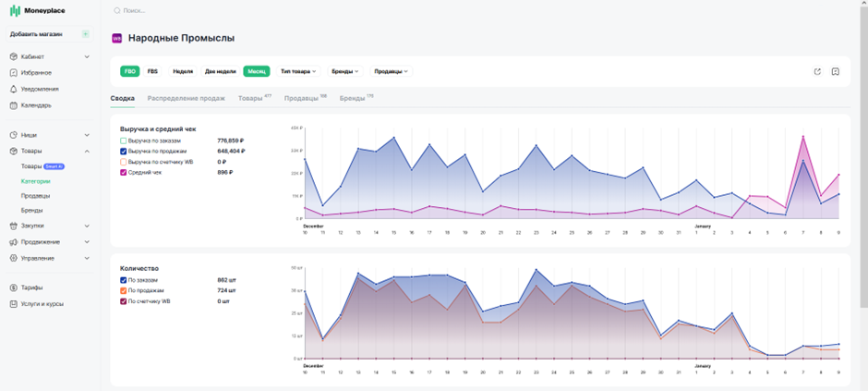This screenshot has width=868, height=391.
Task: Click the Тарифы icon in the sidebar
Action: [x=14, y=288]
